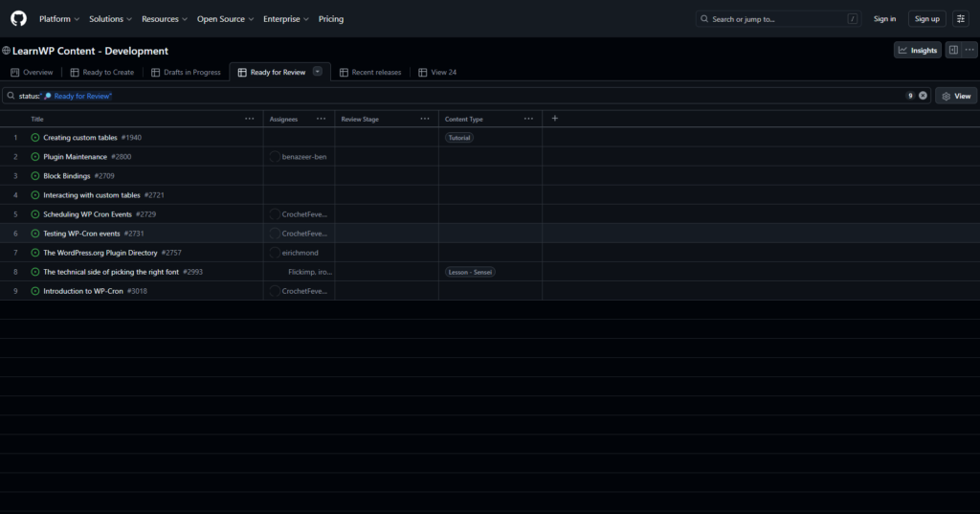Click assignees Flickimp, iro... cell
The height and width of the screenshot is (514, 980).
click(299, 272)
